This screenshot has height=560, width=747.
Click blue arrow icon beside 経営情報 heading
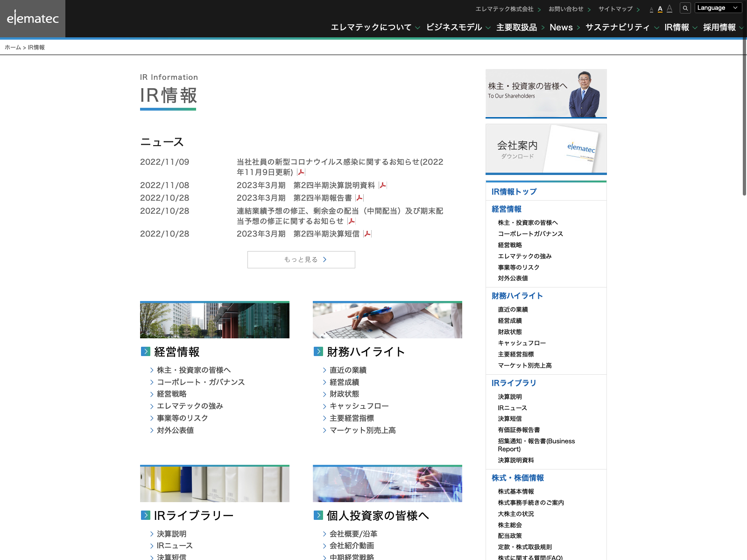coord(146,351)
